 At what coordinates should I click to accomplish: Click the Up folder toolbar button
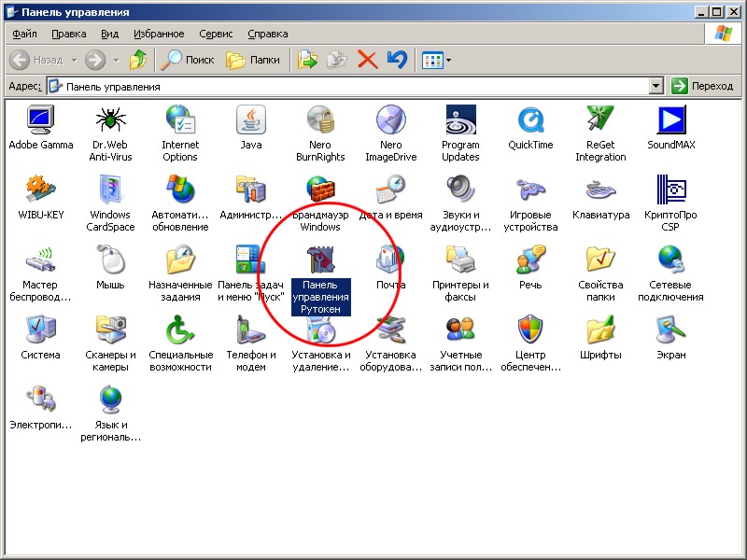pyautogui.click(x=138, y=60)
